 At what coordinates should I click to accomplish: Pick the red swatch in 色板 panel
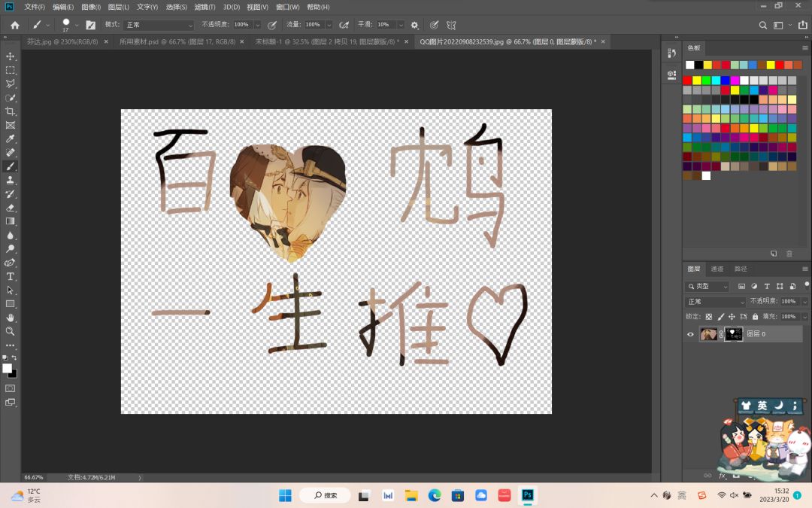pos(687,81)
